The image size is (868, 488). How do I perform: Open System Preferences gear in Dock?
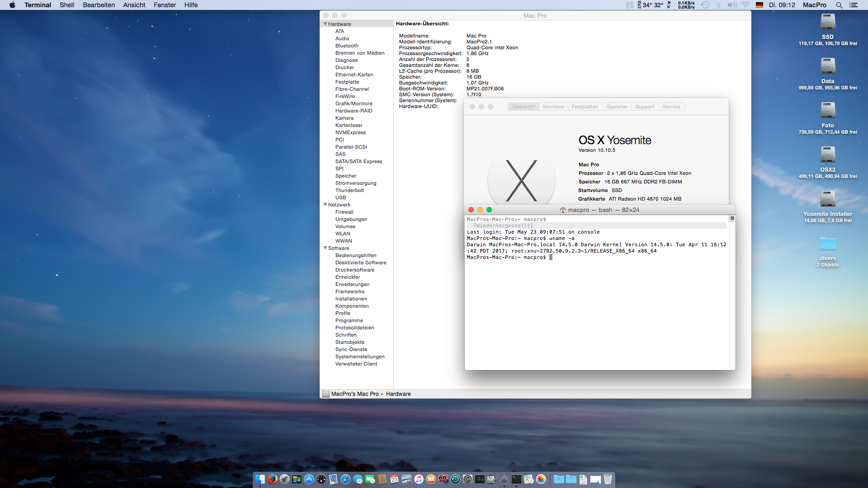467,479
